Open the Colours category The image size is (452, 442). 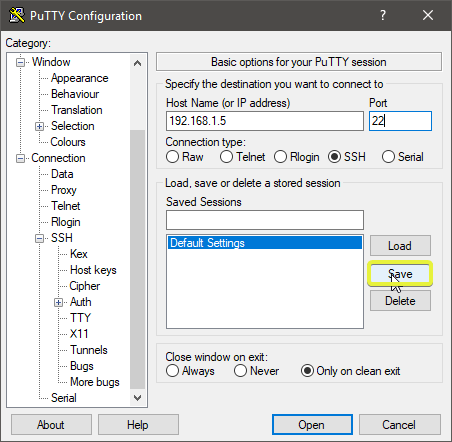pos(68,142)
